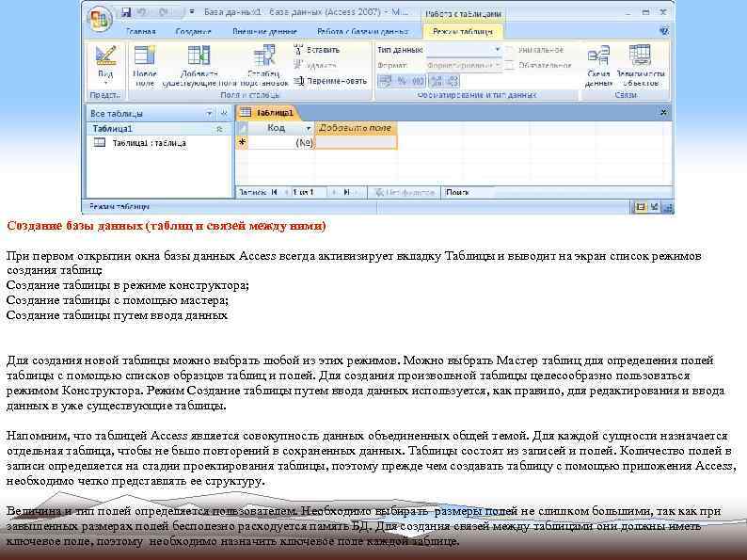
Task: Click the new record row selector asterisk
Action: (x=243, y=142)
